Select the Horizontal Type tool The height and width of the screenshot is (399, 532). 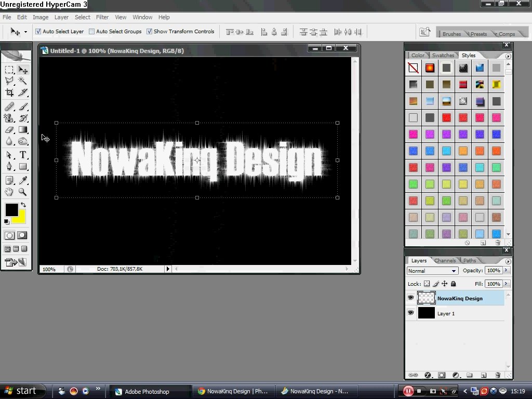(x=23, y=155)
